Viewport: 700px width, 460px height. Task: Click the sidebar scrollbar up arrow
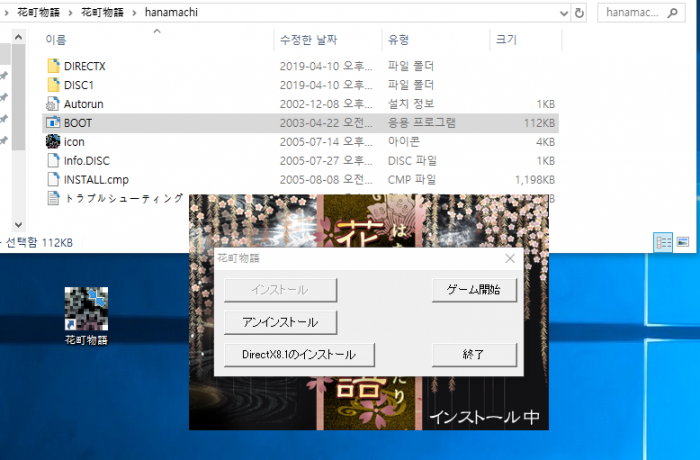pyautogui.click(x=18, y=37)
